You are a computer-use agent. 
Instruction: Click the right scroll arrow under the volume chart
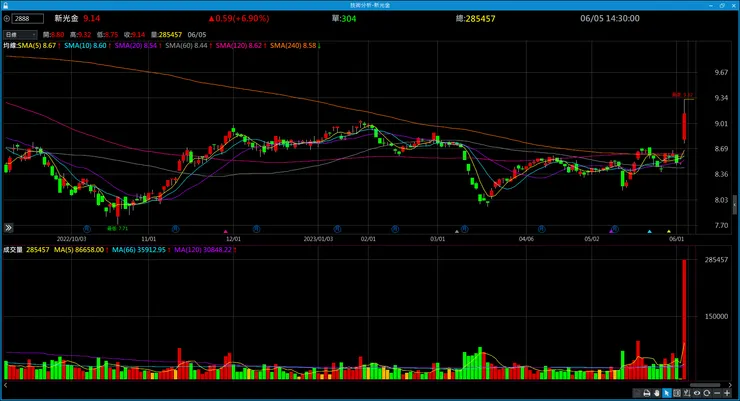click(730, 385)
